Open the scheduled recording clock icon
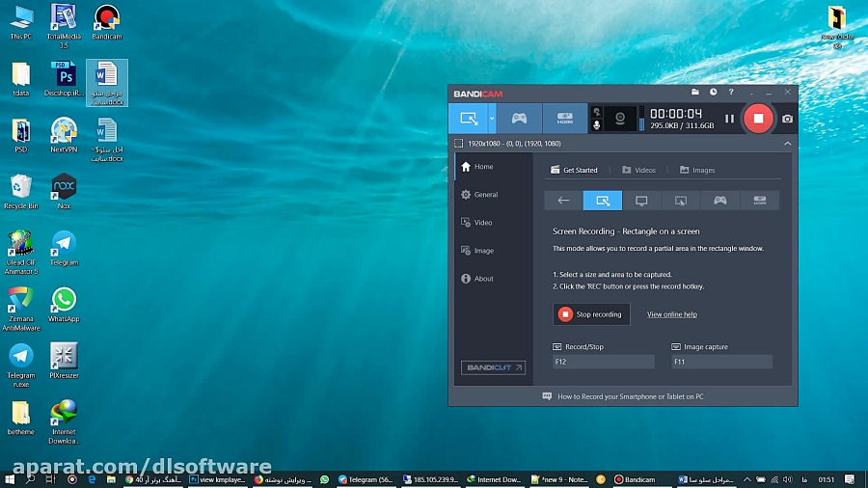The image size is (868, 488). 713,93
